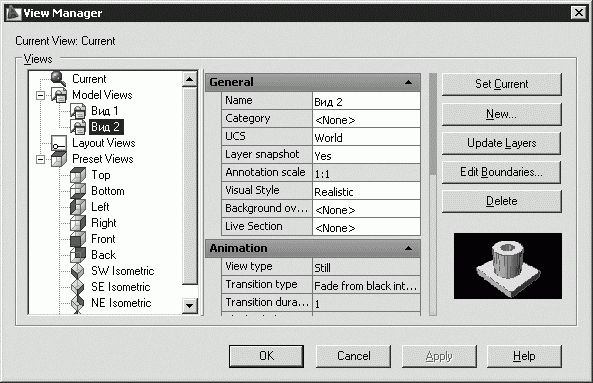593x383 pixels.
Task: Click the Back view cube icon
Action: click(78, 255)
